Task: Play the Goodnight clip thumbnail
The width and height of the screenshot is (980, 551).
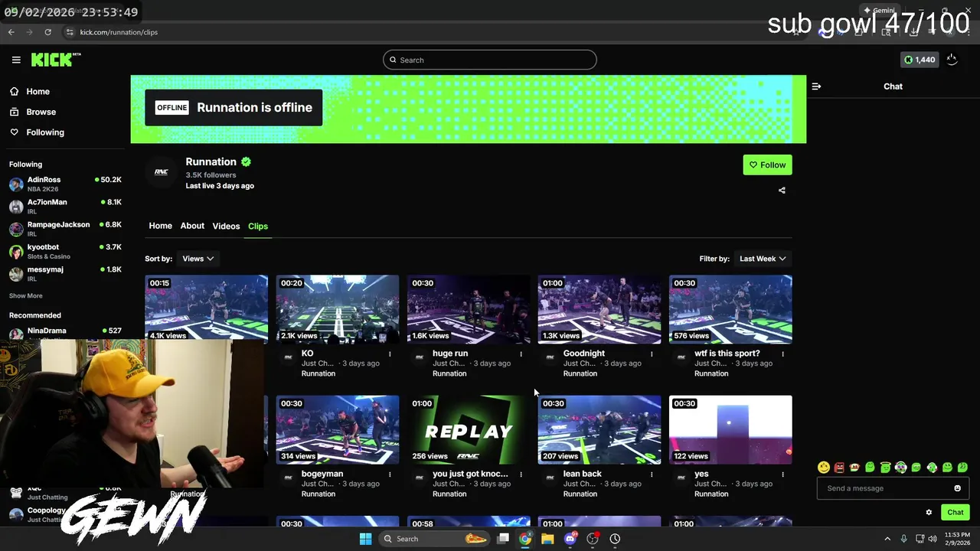Action: (599, 309)
